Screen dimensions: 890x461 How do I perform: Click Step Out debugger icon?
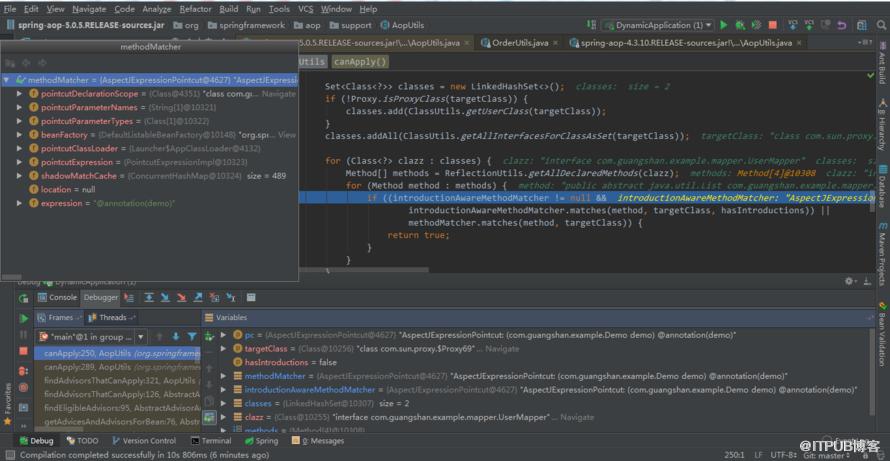point(198,297)
